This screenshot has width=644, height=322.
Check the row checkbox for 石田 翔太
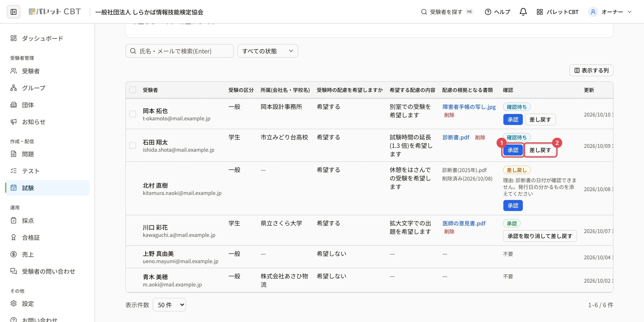tap(132, 146)
